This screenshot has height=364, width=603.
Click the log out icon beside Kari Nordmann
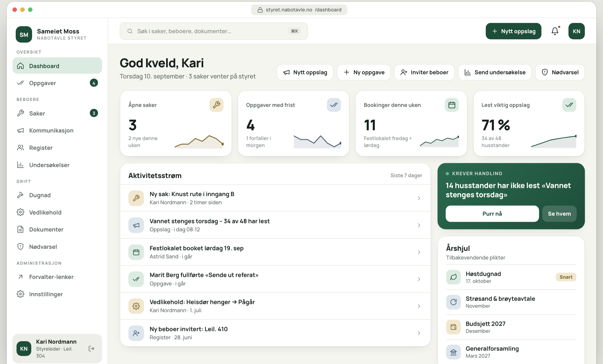tap(91, 348)
